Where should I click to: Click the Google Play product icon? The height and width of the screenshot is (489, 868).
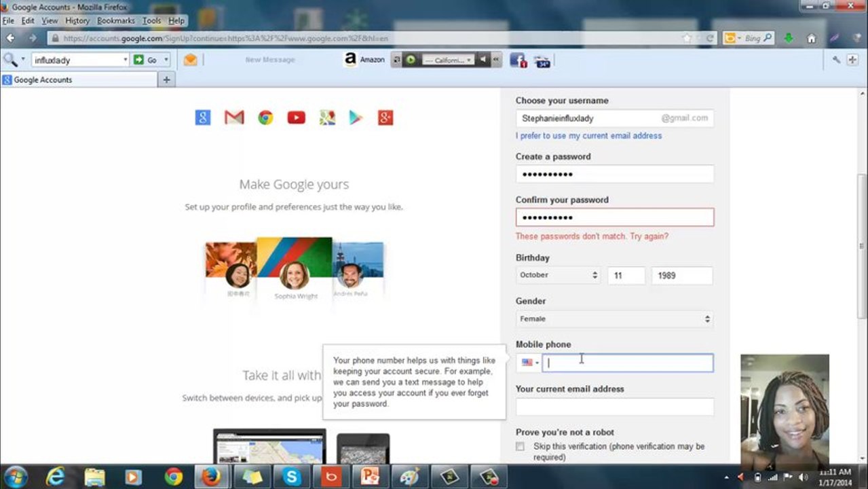pyautogui.click(x=356, y=117)
